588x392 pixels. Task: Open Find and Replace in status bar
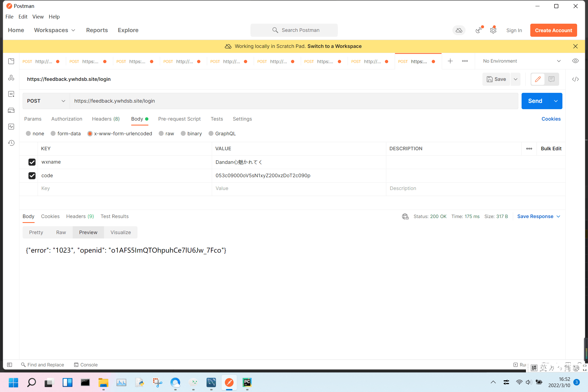tap(43, 365)
